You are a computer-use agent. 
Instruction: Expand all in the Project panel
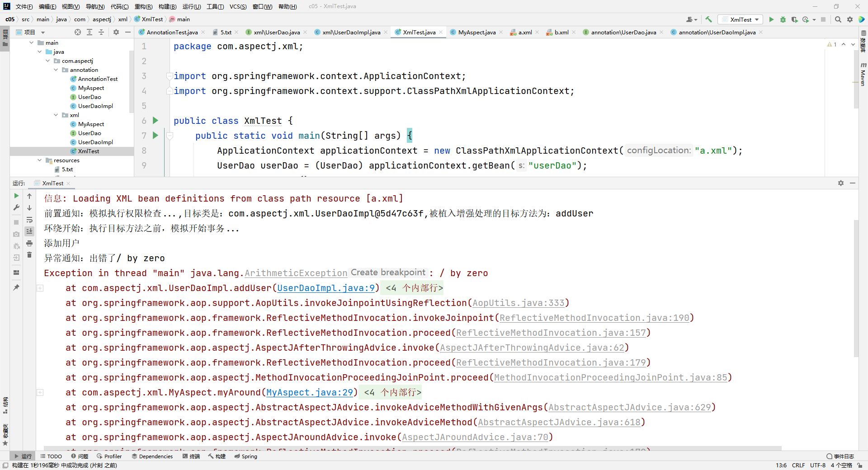coord(90,32)
